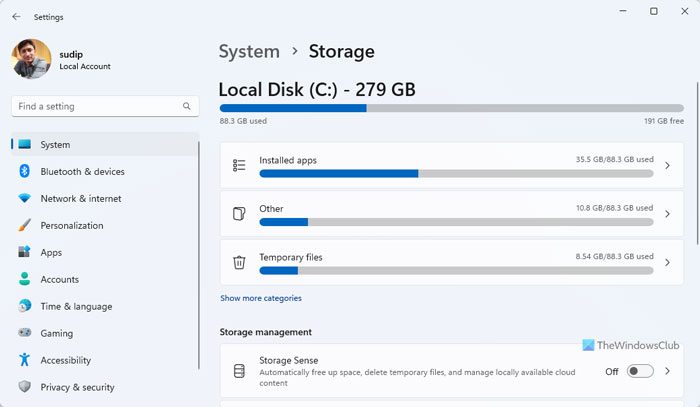
Task: Open Privacy & security label
Action: click(77, 387)
